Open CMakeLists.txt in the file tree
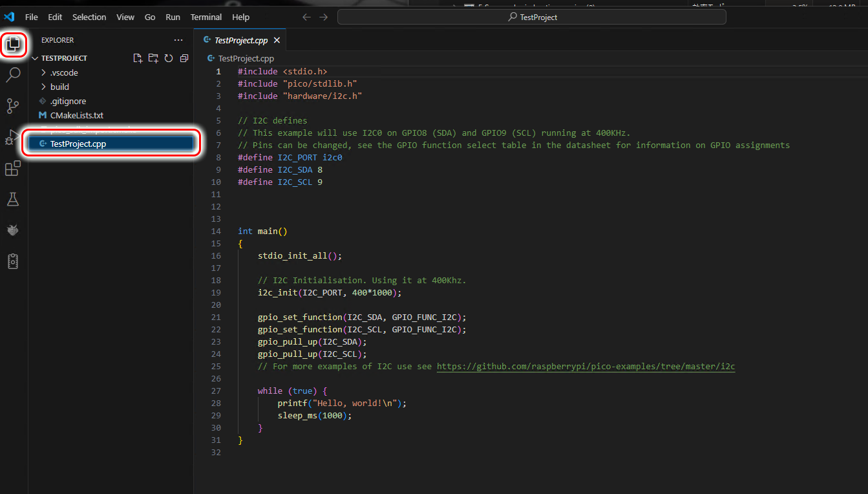 [x=76, y=115]
